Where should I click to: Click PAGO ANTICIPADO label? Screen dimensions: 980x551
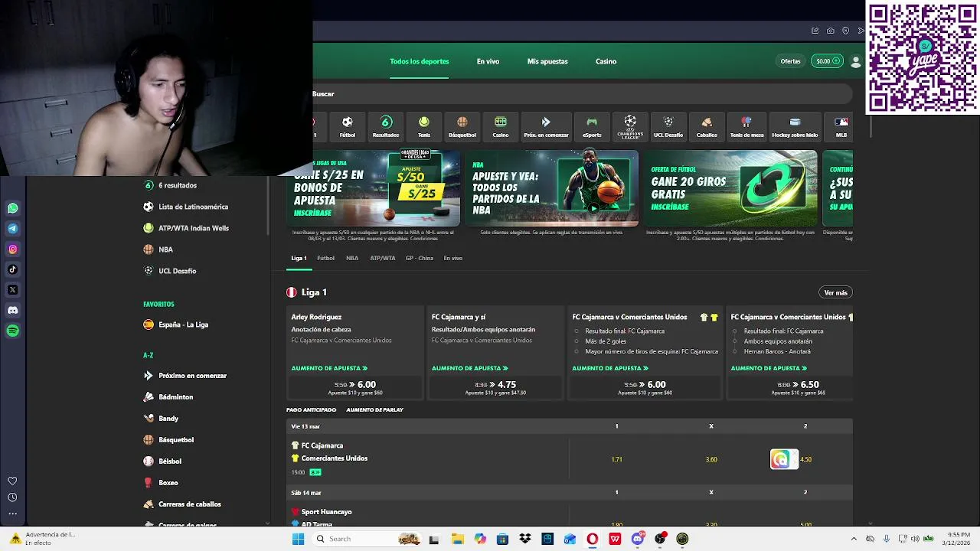311,409
